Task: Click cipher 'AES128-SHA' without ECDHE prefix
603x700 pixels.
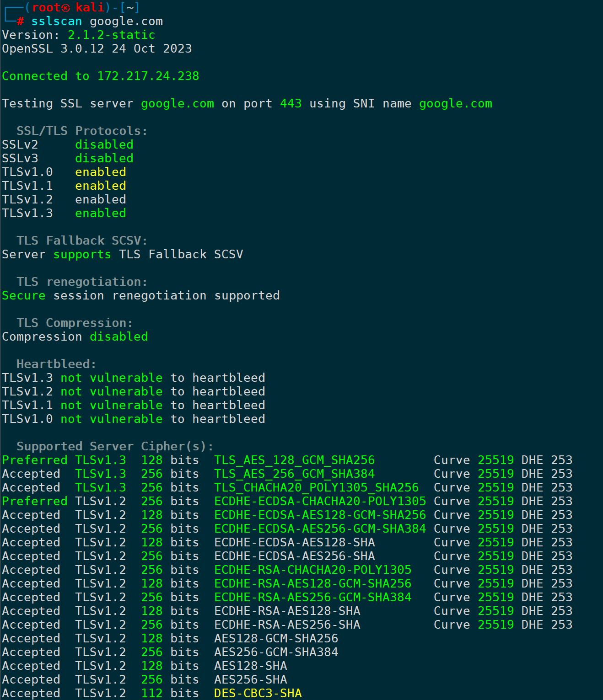Action: (251, 666)
